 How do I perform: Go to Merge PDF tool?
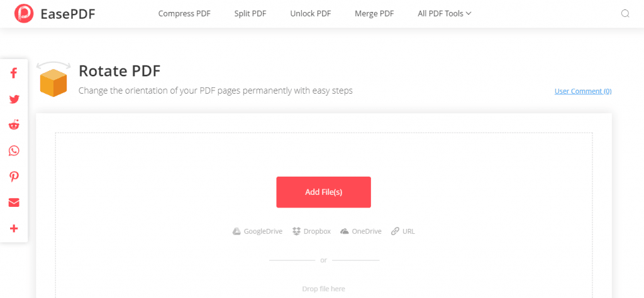pos(374,14)
